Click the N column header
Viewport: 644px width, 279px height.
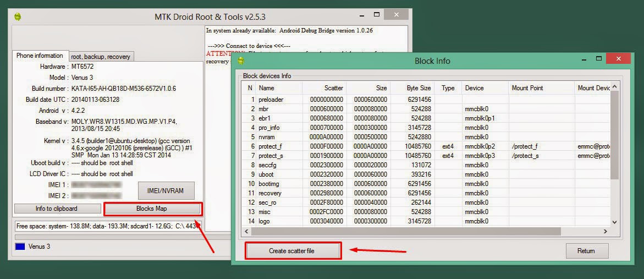[x=250, y=88]
